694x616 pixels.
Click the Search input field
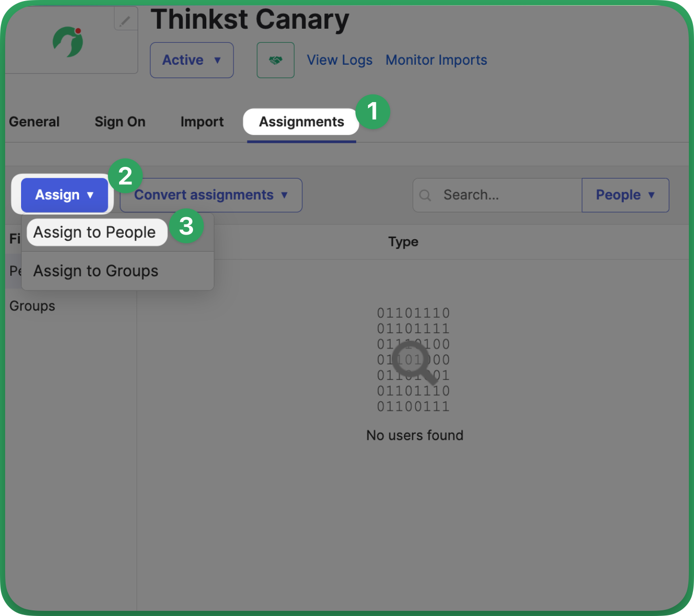[497, 195]
